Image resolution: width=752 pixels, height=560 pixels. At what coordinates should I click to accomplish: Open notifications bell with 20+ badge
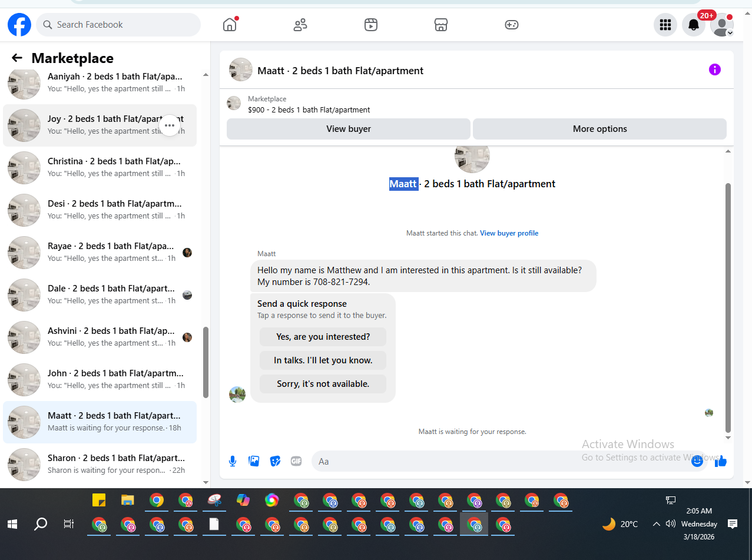tap(694, 25)
